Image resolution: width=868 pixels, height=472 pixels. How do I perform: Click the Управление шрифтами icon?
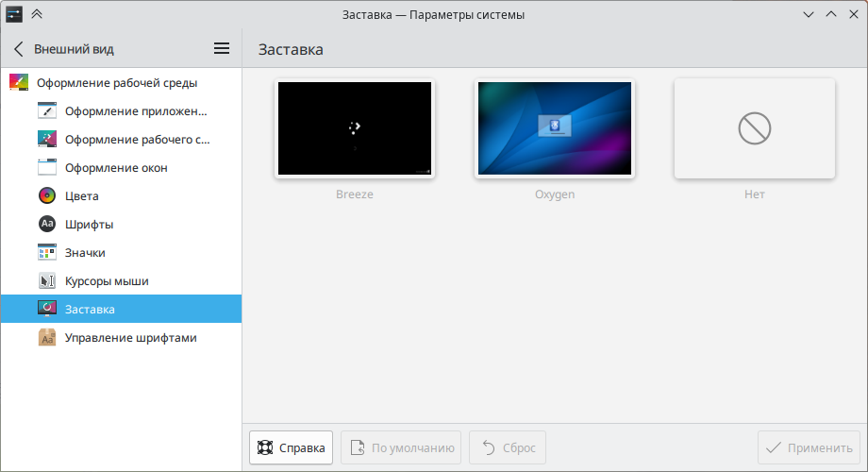47,337
